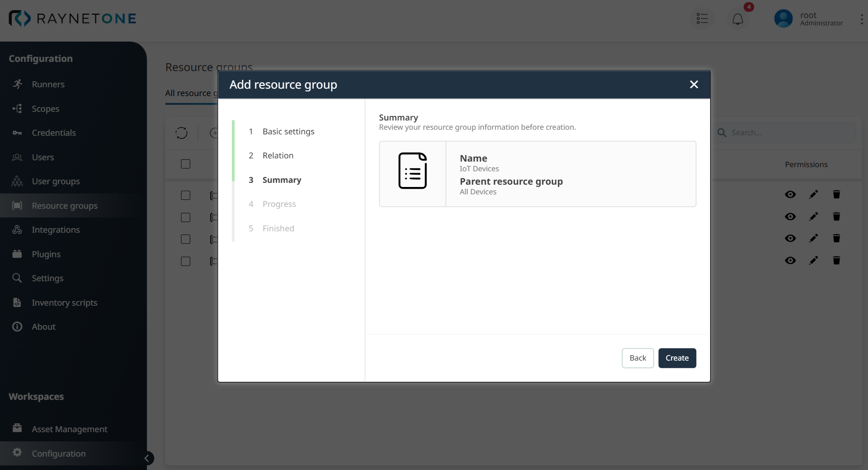Screen dimensions: 868x470
Task: Open the About info icon
Action: coord(17,326)
